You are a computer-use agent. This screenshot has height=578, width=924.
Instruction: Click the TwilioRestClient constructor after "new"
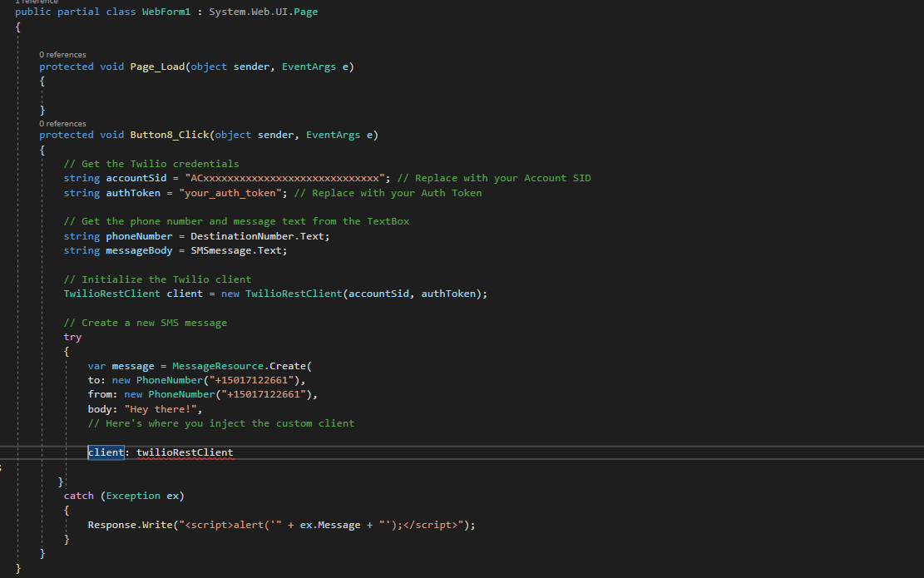pos(294,294)
